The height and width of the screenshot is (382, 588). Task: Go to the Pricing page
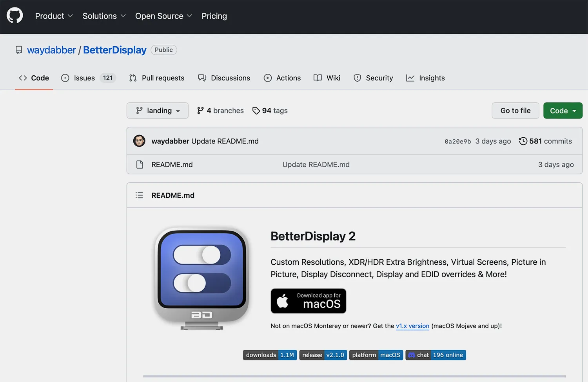click(x=214, y=16)
